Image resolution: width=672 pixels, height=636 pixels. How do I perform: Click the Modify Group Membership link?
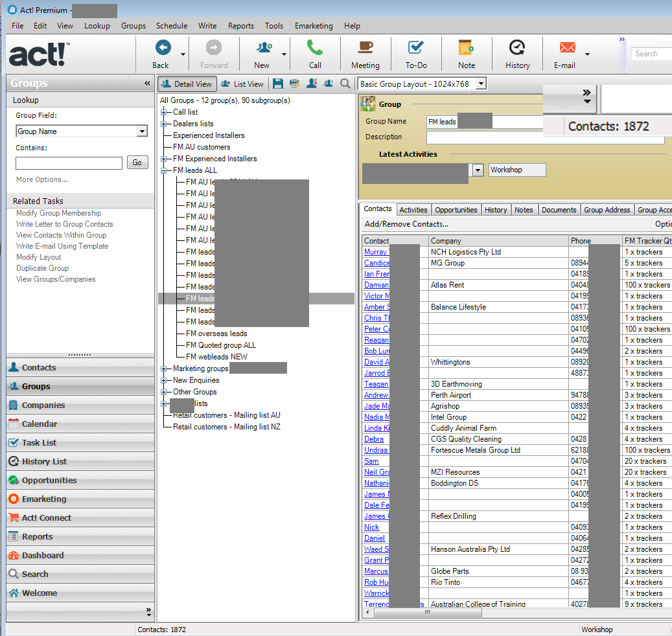coord(58,213)
